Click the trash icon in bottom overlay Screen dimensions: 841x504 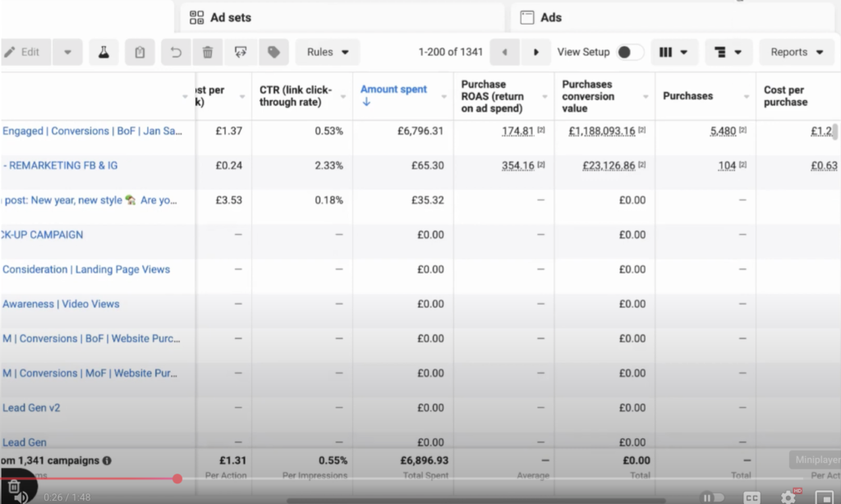15,486
